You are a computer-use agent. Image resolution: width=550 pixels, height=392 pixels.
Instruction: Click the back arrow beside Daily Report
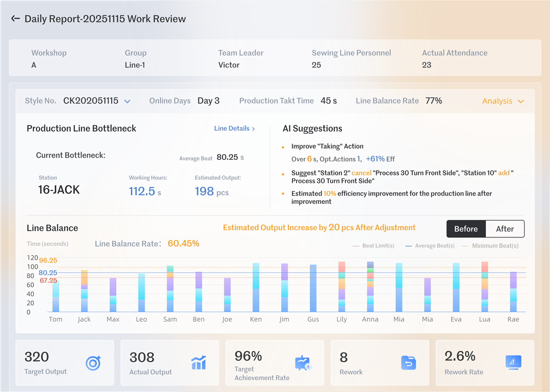pyautogui.click(x=15, y=19)
